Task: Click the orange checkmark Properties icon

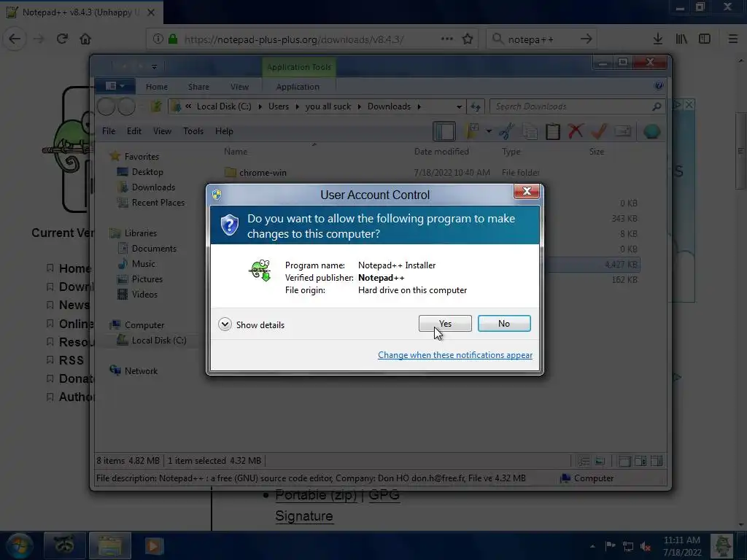Action: (x=599, y=131)
